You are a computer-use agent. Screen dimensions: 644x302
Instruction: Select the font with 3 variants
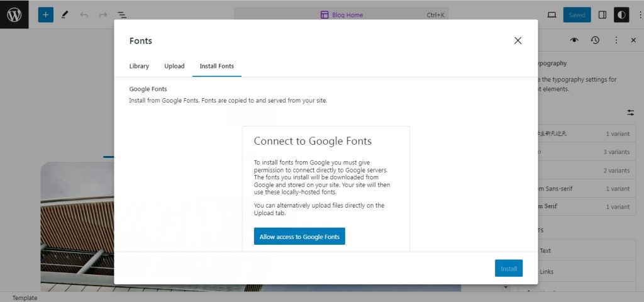click(x=587, y=152)
